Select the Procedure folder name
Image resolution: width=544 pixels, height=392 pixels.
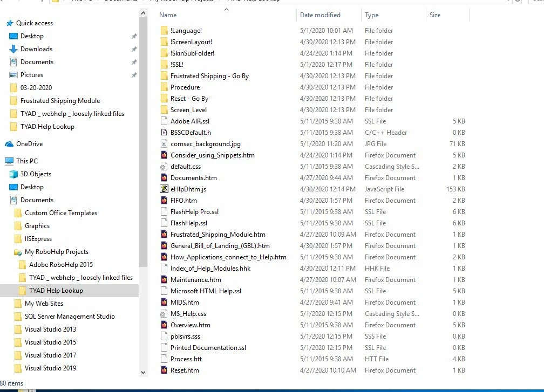185,87
